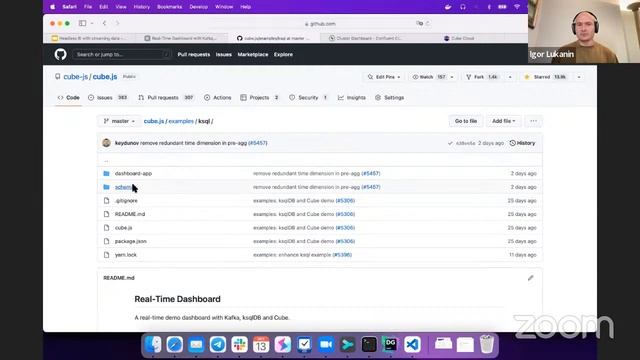
Task: Click the Apple menu icon
Action: (x=53, y=7)
